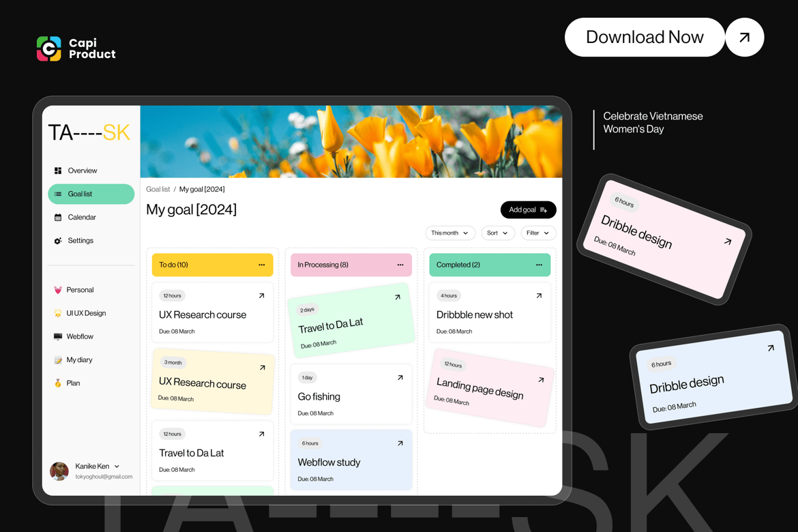798x532 pixels.
Task: Click the Dribbble new shot task title
Action: pyautogui.click(x=474, y=314)
